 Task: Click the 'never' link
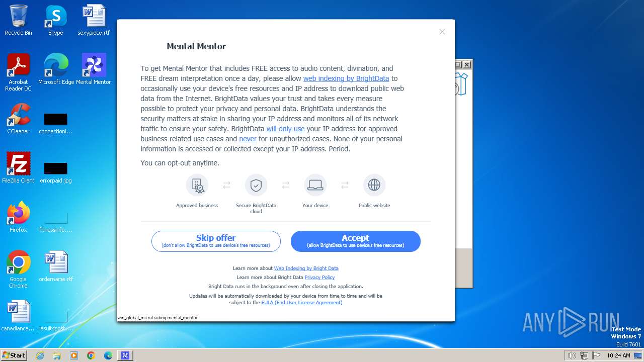248,139
